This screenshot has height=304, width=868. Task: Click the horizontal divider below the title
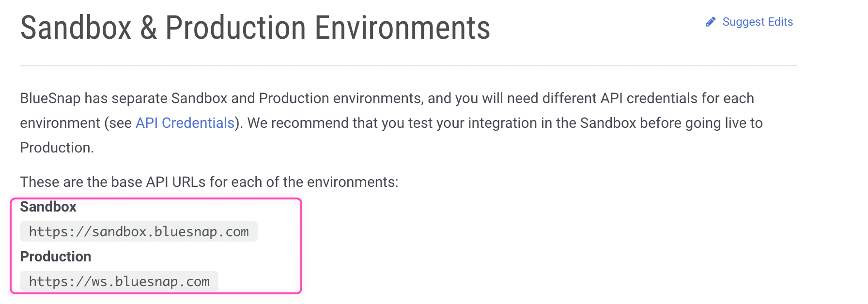(x=408, y=66)
